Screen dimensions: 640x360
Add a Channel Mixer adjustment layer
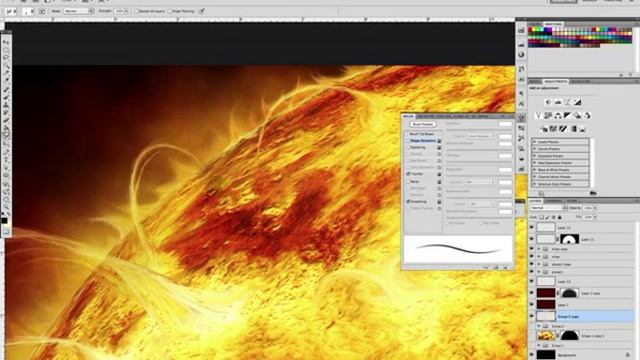click(587, 116)
